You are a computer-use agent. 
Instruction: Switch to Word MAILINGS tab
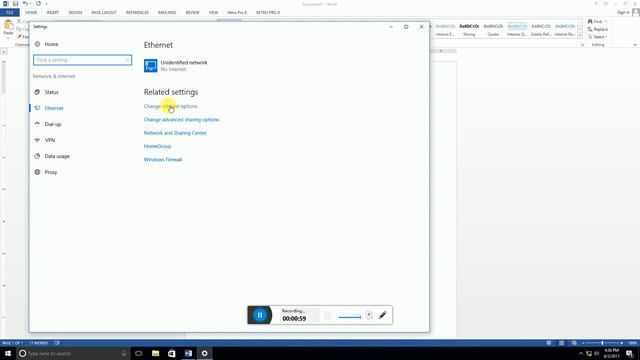167,13
